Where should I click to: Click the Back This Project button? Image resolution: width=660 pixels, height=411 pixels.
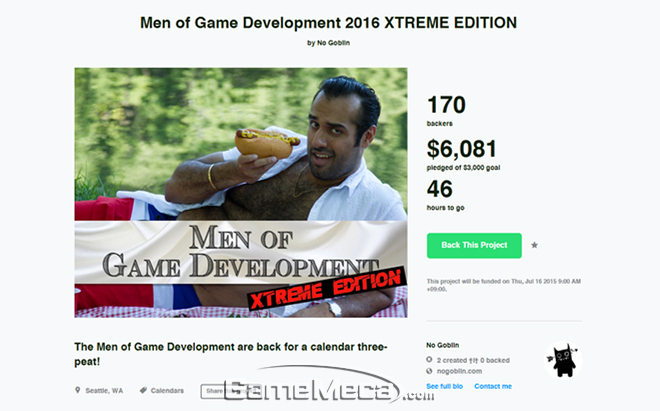(474, 246)
